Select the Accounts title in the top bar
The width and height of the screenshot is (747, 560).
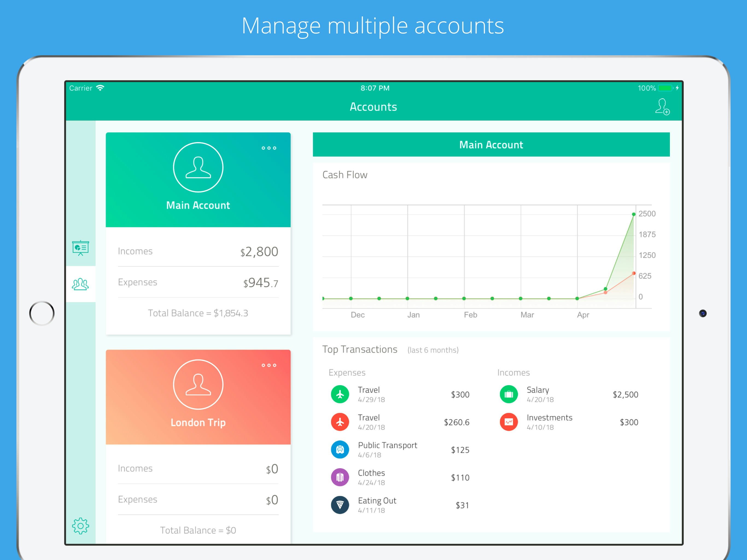pyautogui.click(x=373, y=107)
